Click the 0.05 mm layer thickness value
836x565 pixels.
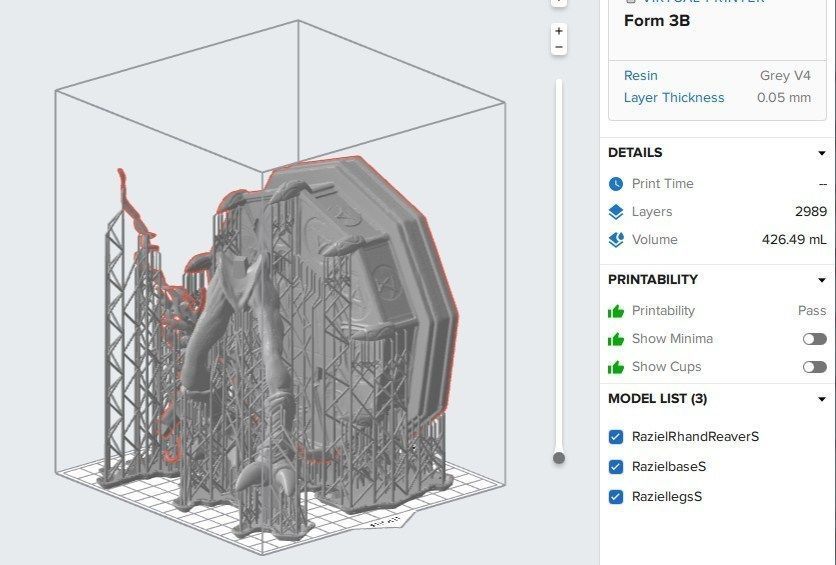tap(784, 98)
